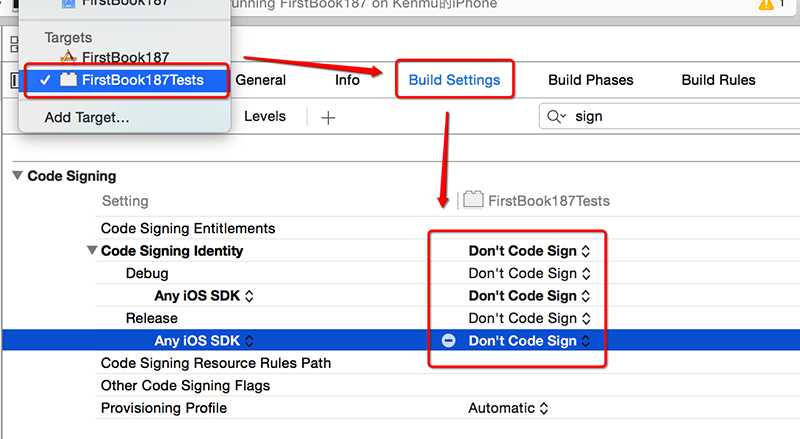Open the Debug Don't Code Sign dropdown

coord(530,273)
